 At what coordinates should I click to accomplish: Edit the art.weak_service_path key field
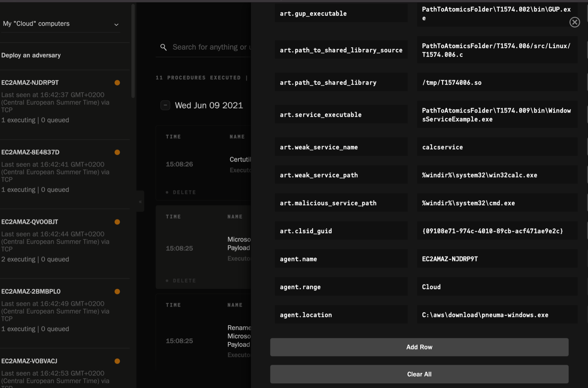341,175
